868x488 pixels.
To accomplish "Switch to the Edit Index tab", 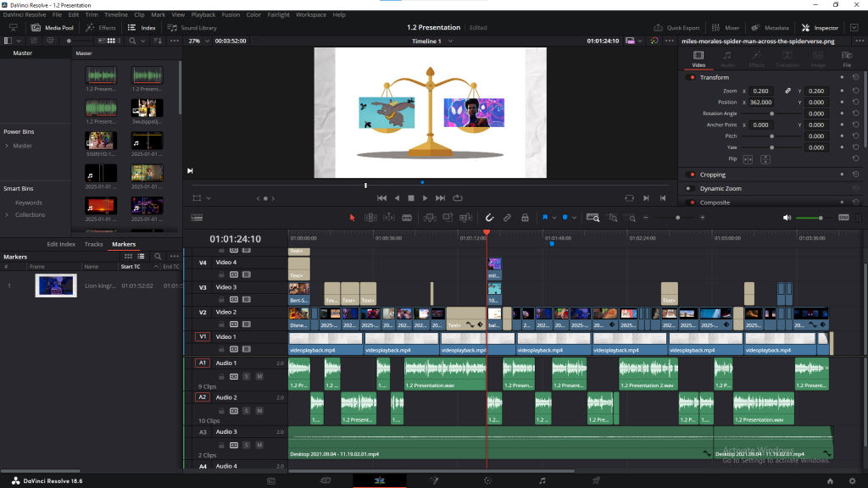I will 61,244.
